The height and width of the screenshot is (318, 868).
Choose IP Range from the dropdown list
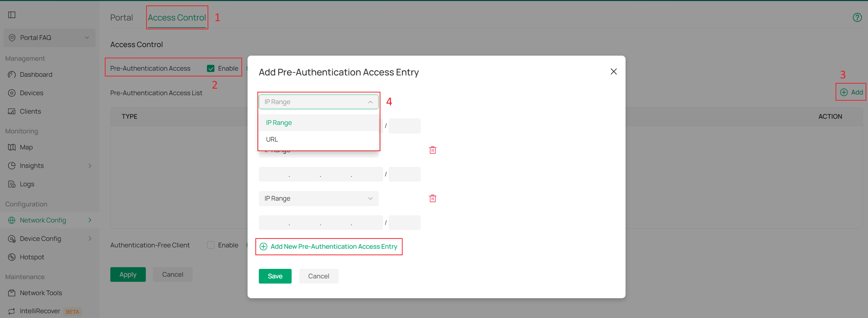(x=318, y=123)
